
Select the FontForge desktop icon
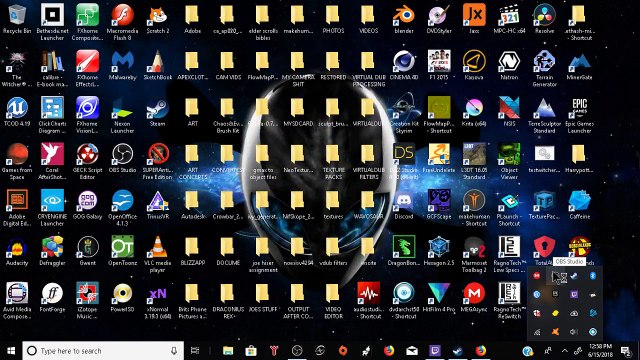52,298
